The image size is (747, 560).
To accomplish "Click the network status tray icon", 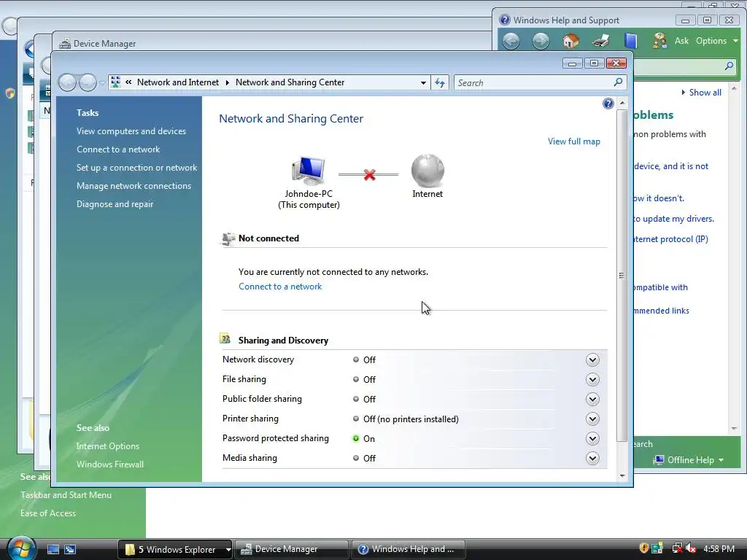I will point(676,548).
